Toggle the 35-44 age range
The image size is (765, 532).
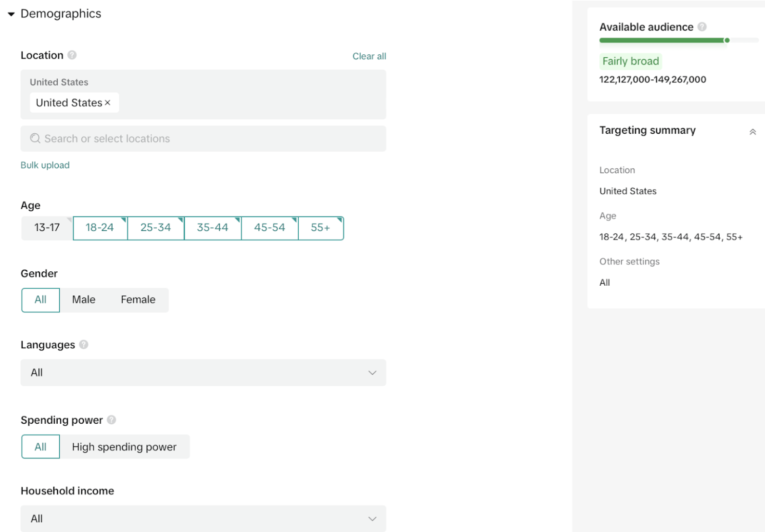212,228
